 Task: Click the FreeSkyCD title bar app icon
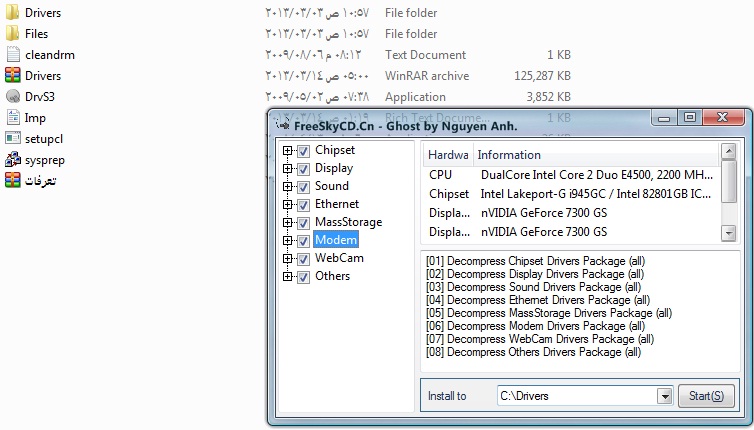point(282,125)
